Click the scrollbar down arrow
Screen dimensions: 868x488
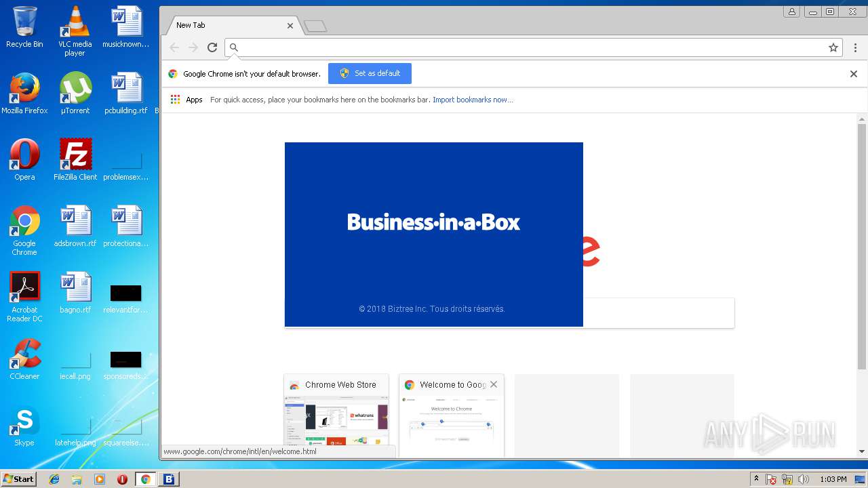click(x=862, y=451)
